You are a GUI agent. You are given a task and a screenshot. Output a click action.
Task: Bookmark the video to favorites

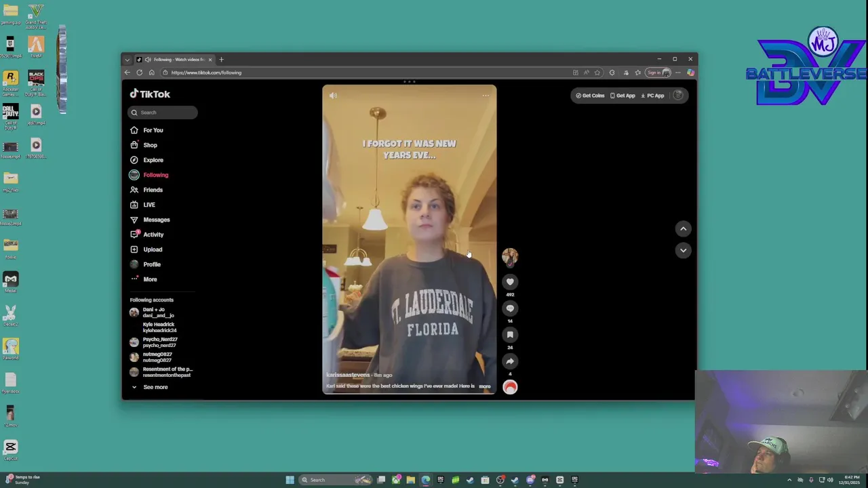[510, 335]
